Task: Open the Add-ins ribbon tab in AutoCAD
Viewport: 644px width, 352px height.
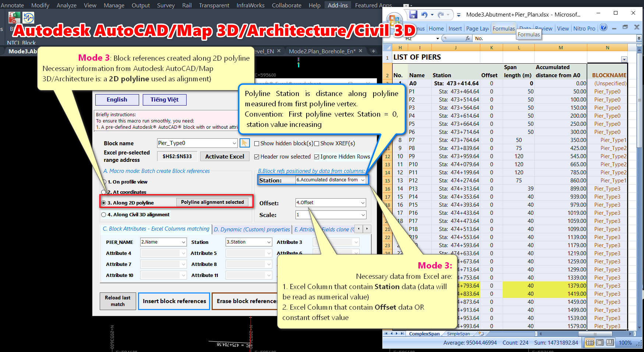Action: pyautogui.click(x=338, y=5)
